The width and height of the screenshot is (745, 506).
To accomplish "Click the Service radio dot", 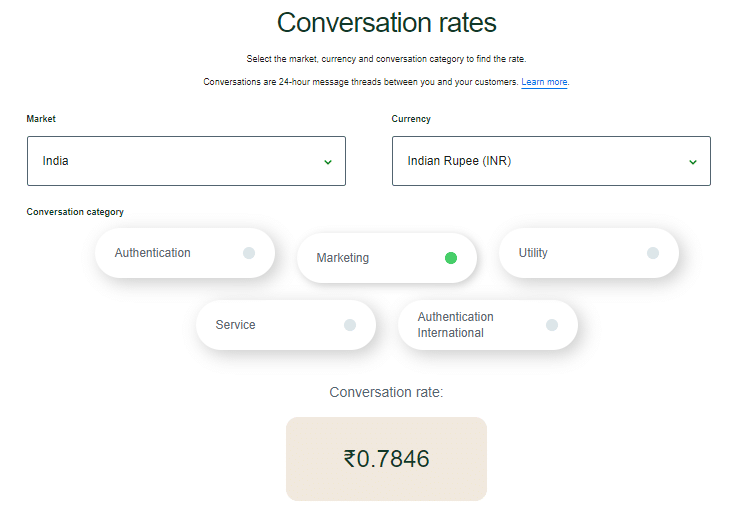I will (x=350, y=325).
